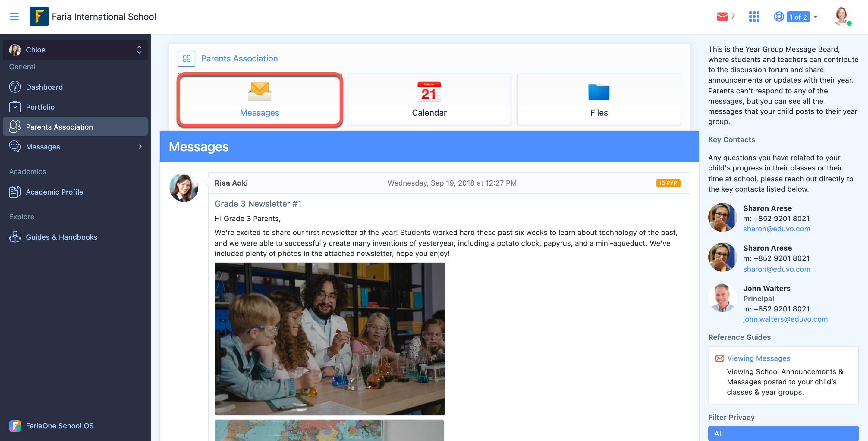Click the Parents Association people icon

tap(15, 127)
